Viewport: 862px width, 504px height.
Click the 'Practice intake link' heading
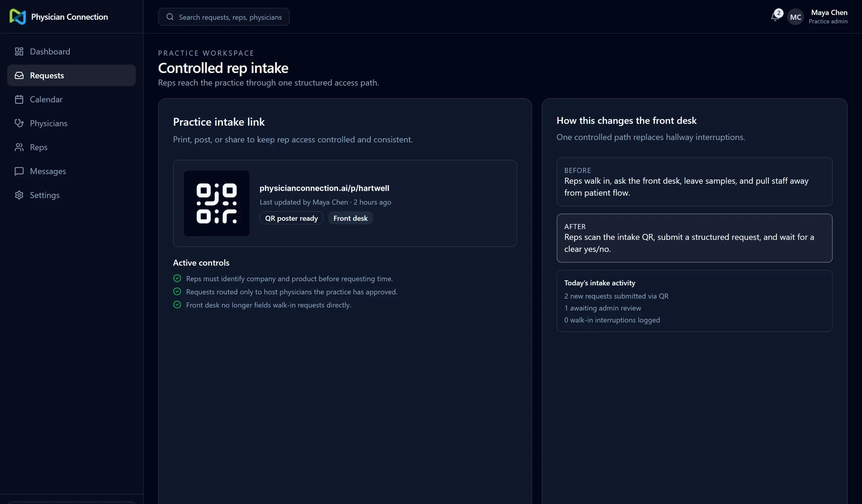(x=219, y=122)
